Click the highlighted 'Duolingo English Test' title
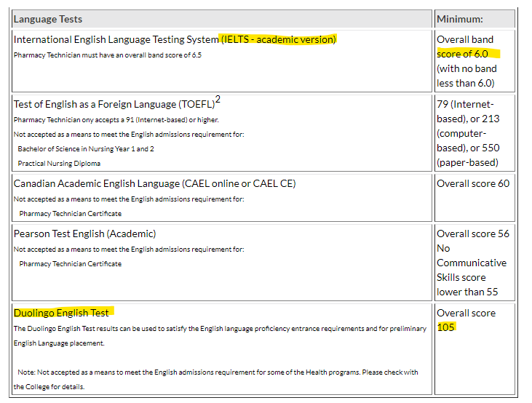 61,313
